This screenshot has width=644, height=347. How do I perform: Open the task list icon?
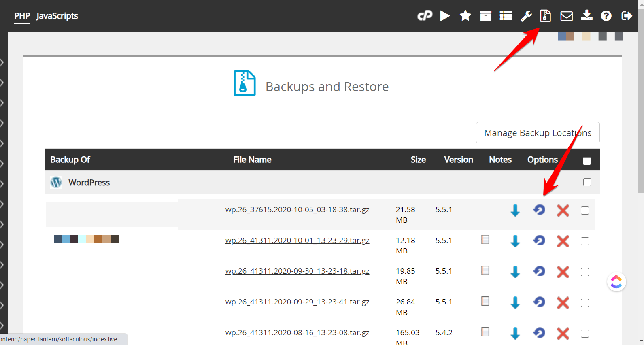coord(506,16)
